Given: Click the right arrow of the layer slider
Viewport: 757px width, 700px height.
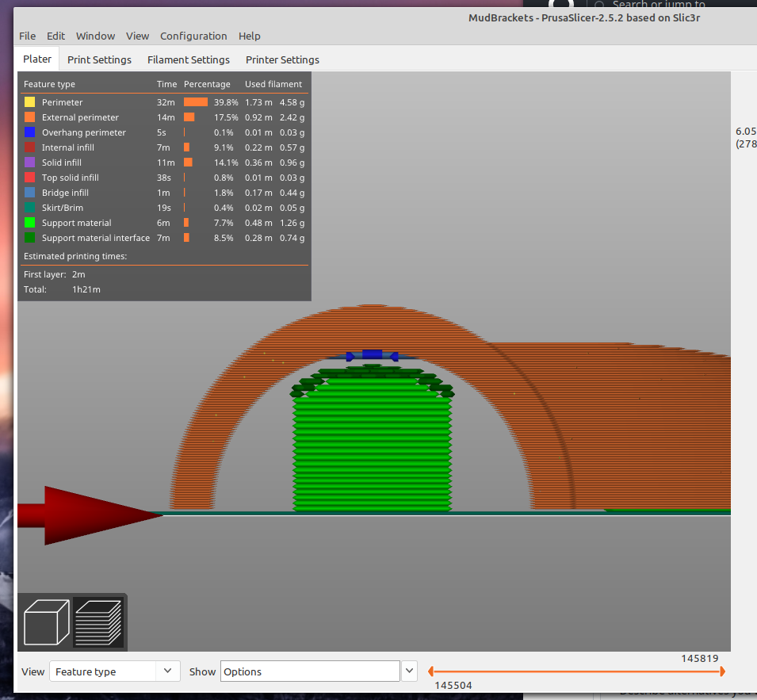Looking at the screenshot, I should (x=724, y=671).
